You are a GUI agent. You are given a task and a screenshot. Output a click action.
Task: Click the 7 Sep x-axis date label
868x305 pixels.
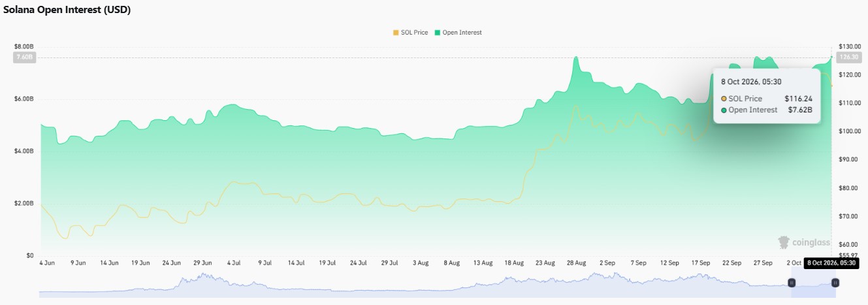tap(638, 263)
